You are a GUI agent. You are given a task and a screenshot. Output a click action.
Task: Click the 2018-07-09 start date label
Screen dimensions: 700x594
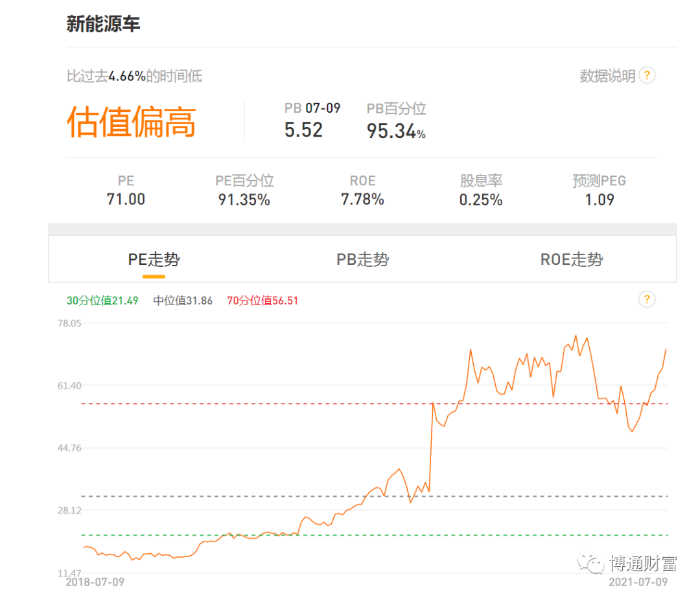click(x=95, y=582)
